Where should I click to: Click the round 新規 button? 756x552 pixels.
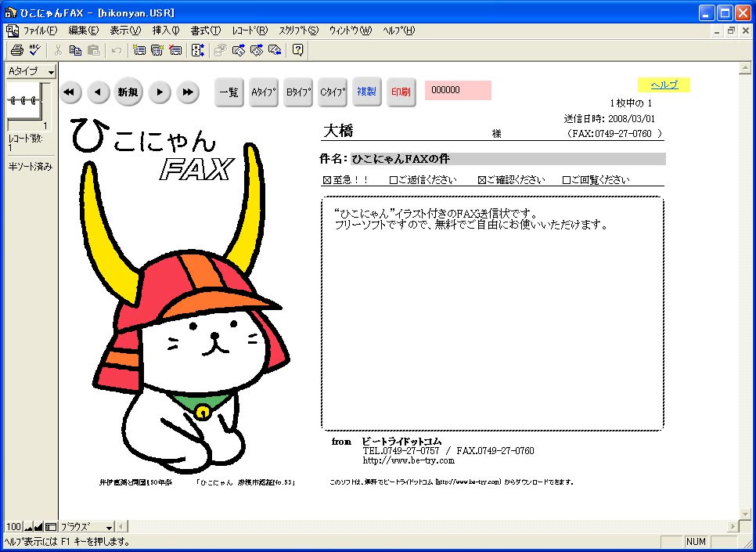pyautogui.click(x=128, y=92)
